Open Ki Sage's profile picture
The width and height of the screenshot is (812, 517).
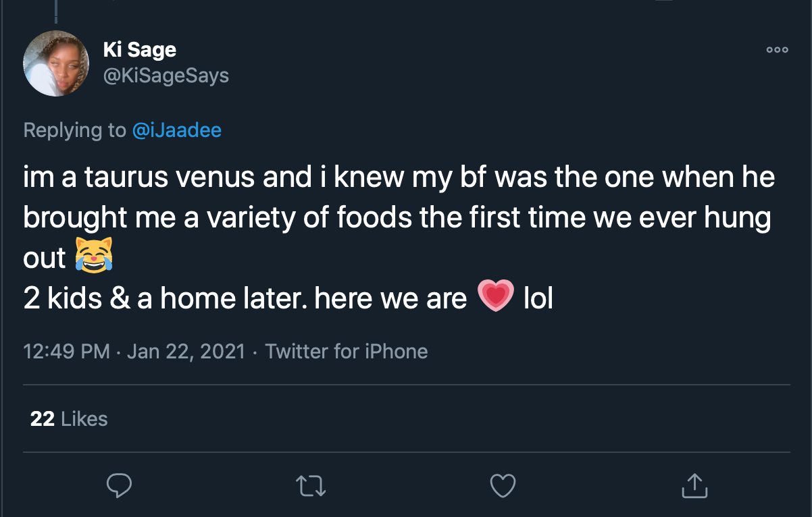pyautogui.click(x=56, y=63)
